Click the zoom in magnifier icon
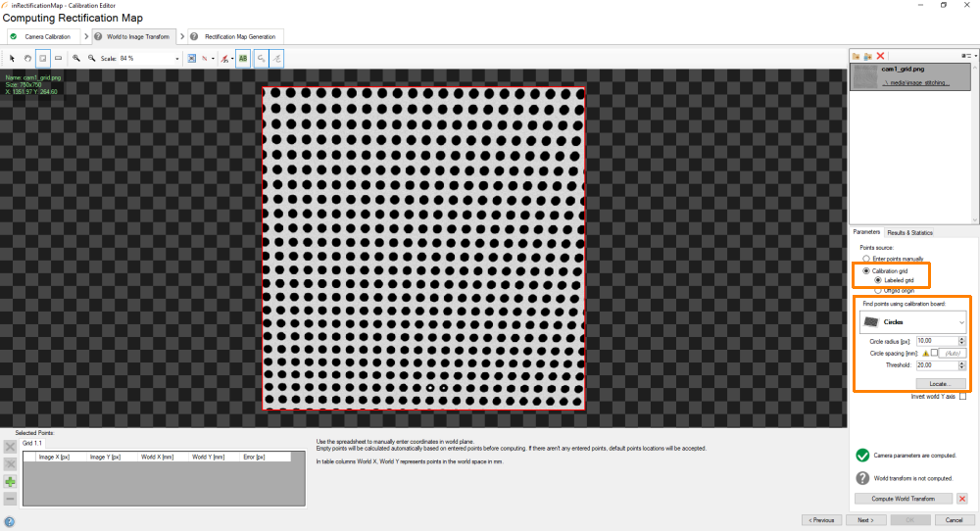Image resolution: width=980 pixels, height=531 pixels. (75, 59)
